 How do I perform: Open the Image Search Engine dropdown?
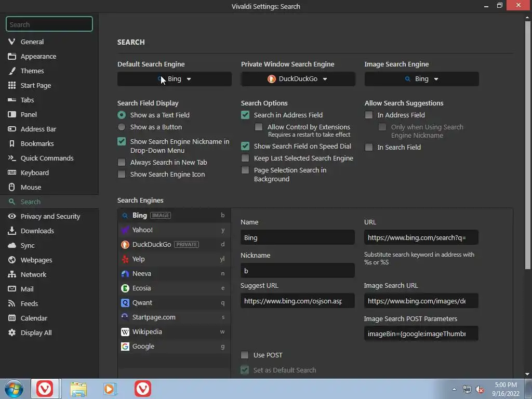pos(422,79)
